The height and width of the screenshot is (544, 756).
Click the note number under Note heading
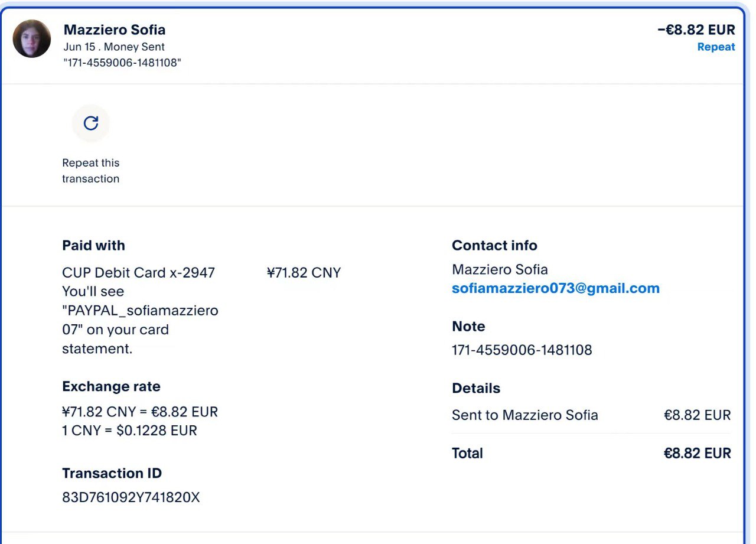point(522,350)
